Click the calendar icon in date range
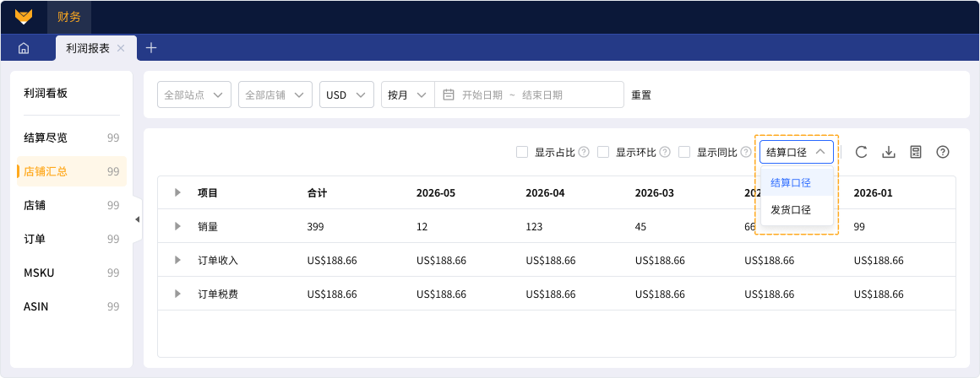Viewport: 980px width, 378px height. click(448, 94)
